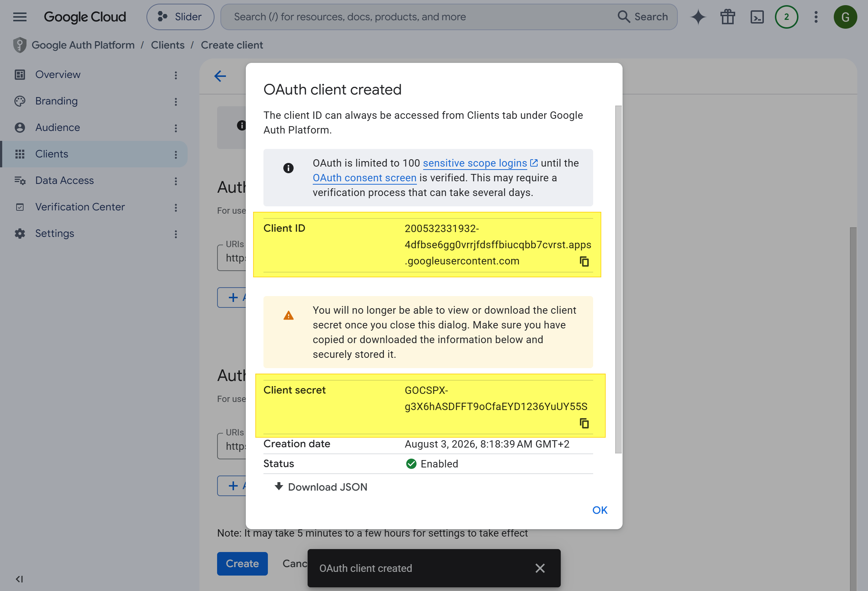Focus the resource search field

click(418, 17)
